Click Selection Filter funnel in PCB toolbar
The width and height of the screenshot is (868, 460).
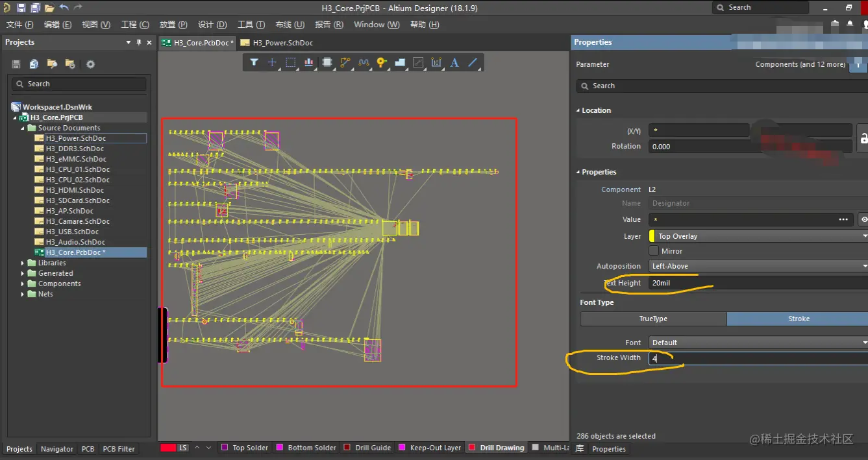pos(254,62)
